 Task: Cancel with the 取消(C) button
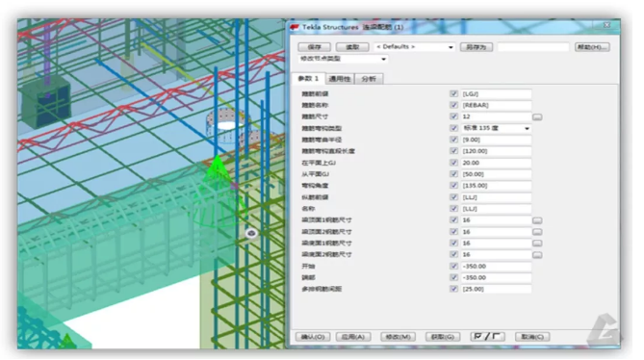click(532, 337)
